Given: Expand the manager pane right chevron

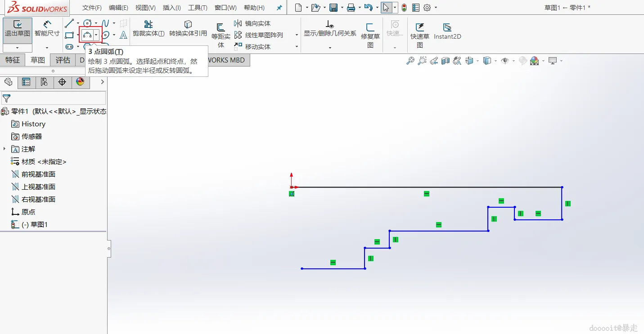Looking at the screenshot, I should click(x=102, y=82).
